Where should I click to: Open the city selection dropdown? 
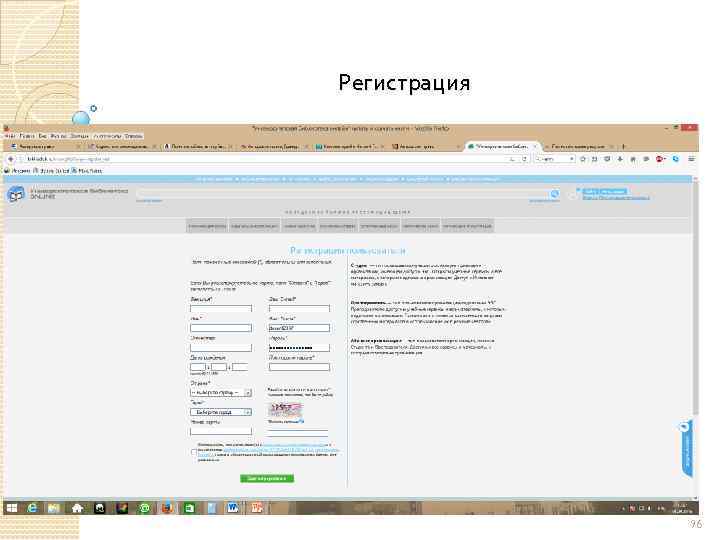221,412
